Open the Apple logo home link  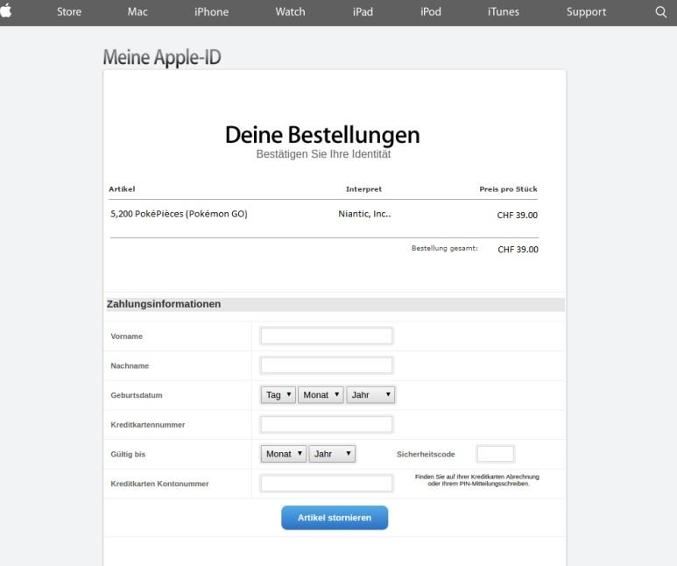click(6, 11)
